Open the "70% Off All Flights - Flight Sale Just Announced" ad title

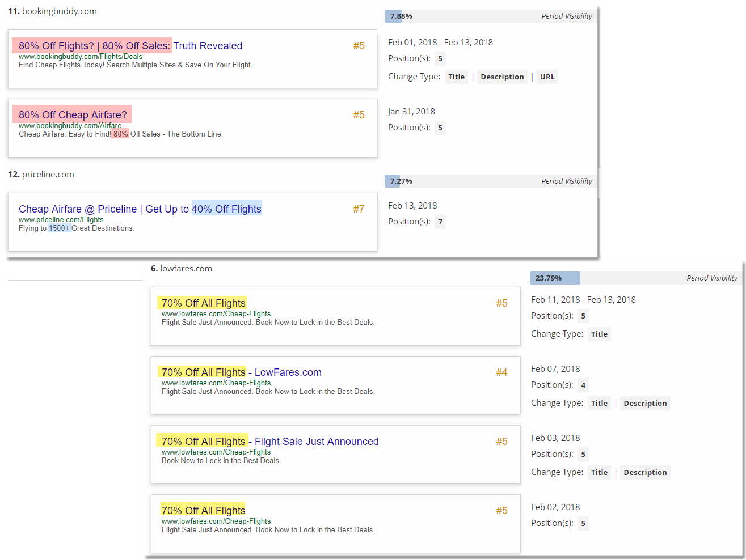point(270,442)
